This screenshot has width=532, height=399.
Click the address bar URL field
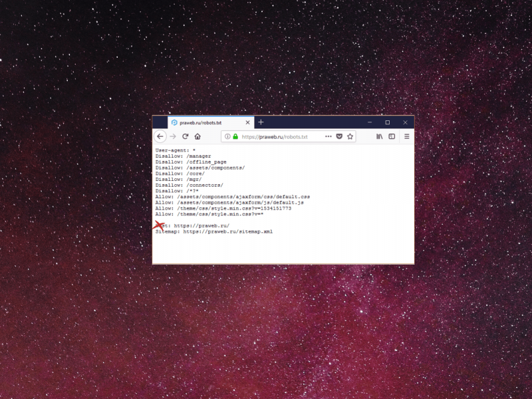(279, 136)
